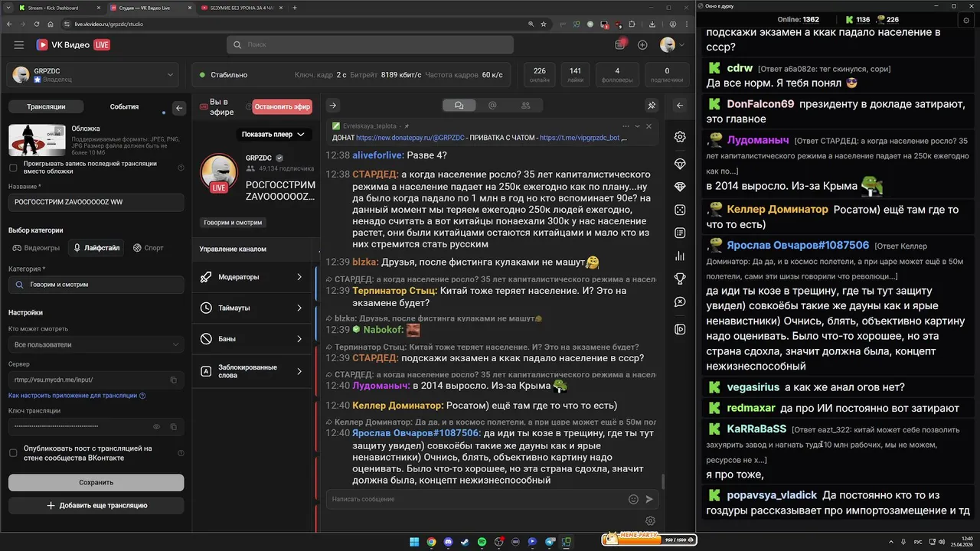Collapse chat panel using the right arrow icon

(x=333, y=106)
